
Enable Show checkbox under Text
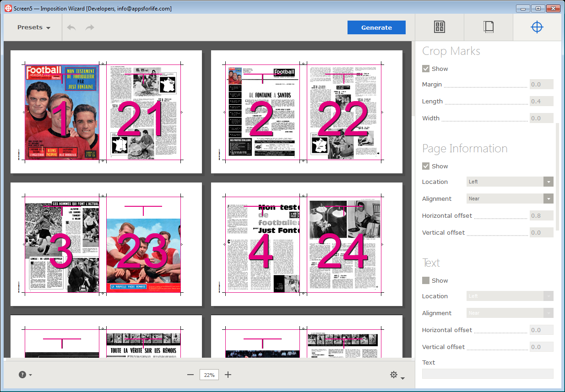pos(426,280)
